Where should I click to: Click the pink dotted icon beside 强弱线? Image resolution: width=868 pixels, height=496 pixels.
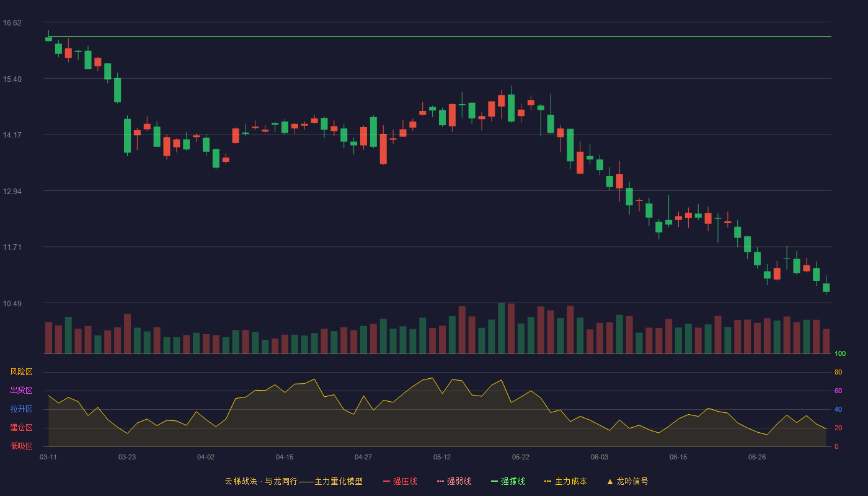(x=440, y=481)
